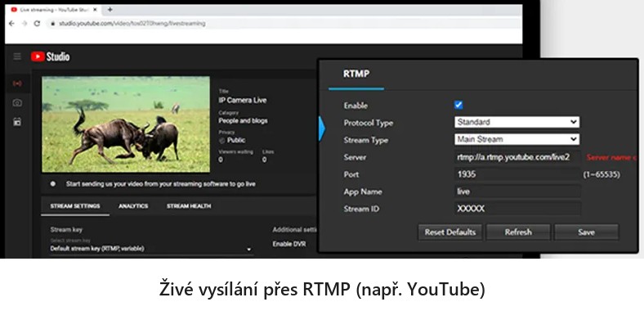644x311 pixels.
Task: Click the Public privacy text
Action: pyautogui.click(x=236, y=140)
